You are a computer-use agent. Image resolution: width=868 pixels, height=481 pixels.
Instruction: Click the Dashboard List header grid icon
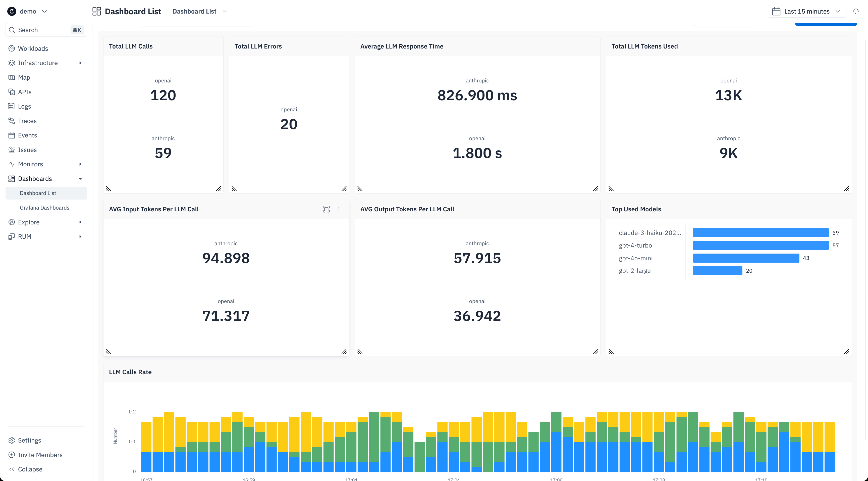pyautogui.click(x=97, y=12)
